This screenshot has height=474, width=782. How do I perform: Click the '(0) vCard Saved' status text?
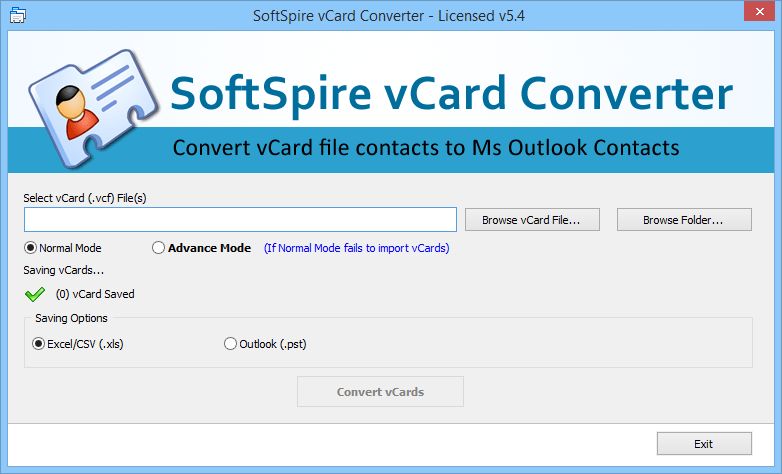point(95,294)
